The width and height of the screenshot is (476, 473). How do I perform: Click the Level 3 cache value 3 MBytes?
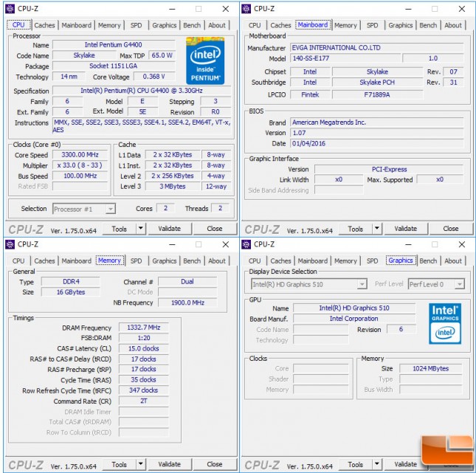pos(173,186)
